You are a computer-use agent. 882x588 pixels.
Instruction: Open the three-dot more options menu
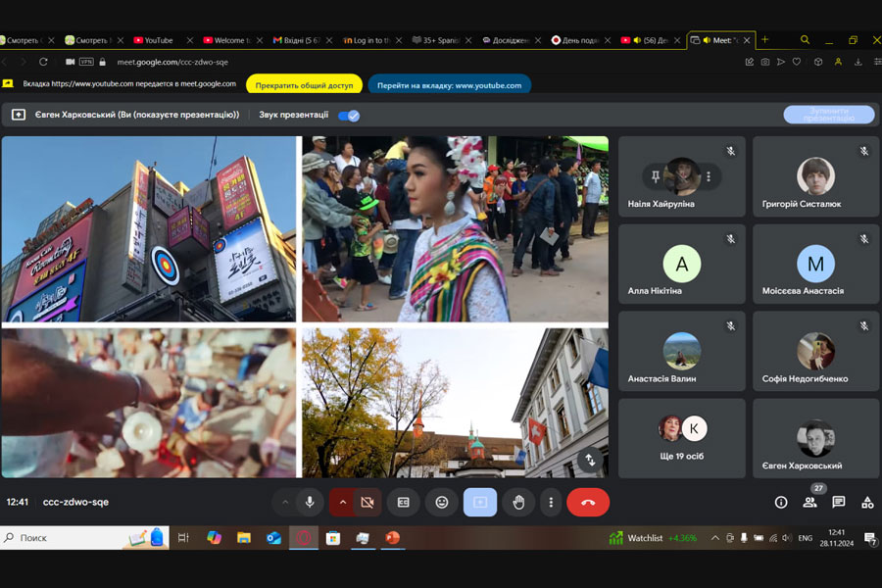[551, 502]
